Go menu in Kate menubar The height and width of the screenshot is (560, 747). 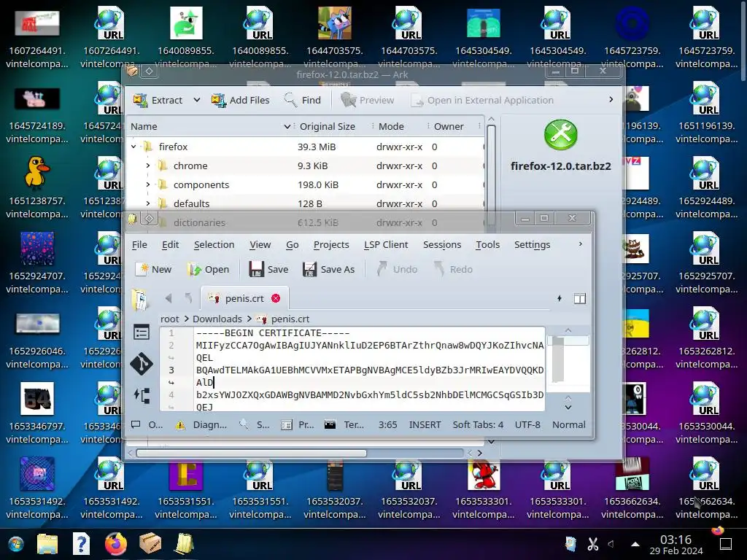pos(293,245)
